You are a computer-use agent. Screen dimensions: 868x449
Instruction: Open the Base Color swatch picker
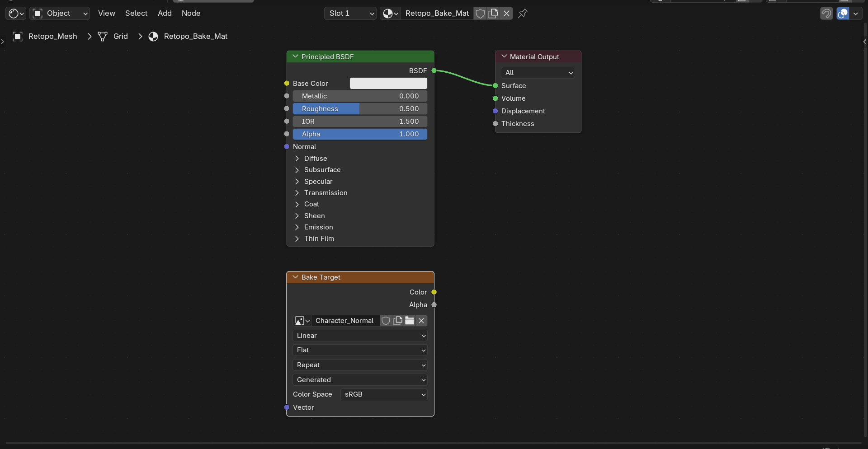388,84
